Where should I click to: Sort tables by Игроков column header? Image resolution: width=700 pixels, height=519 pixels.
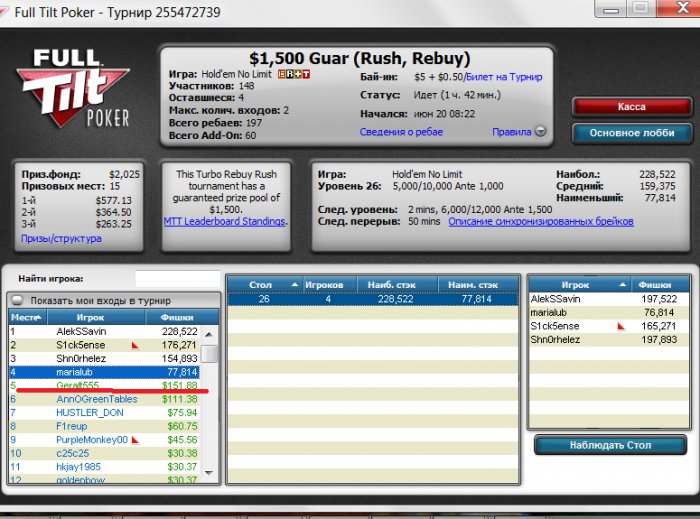click(x=329, y=284)
